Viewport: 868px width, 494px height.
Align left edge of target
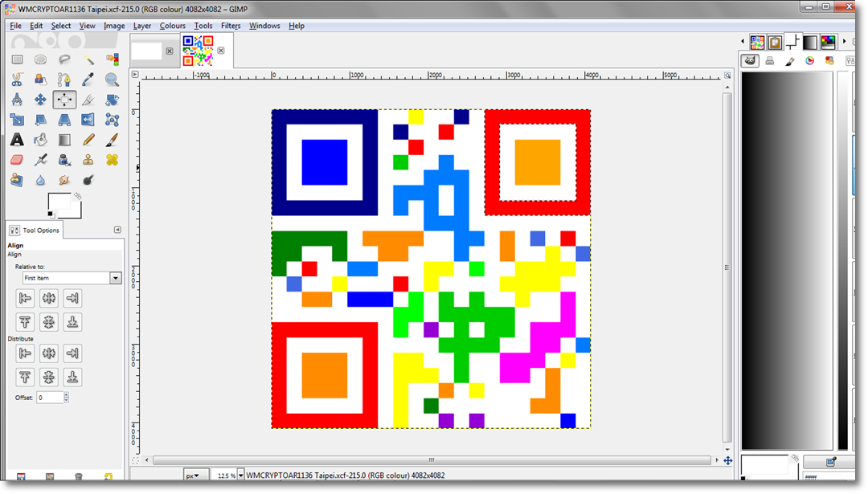pyautogui.click(x=25, y=298)
